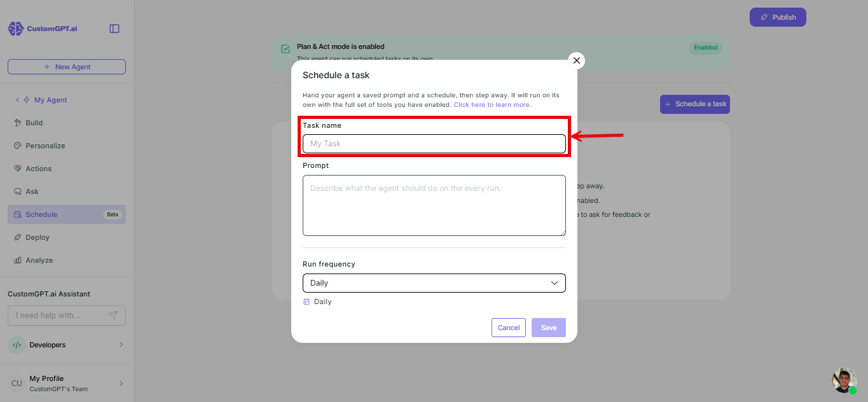Focus the Task name input field
The image size is (868, 402).
point(434,144)
